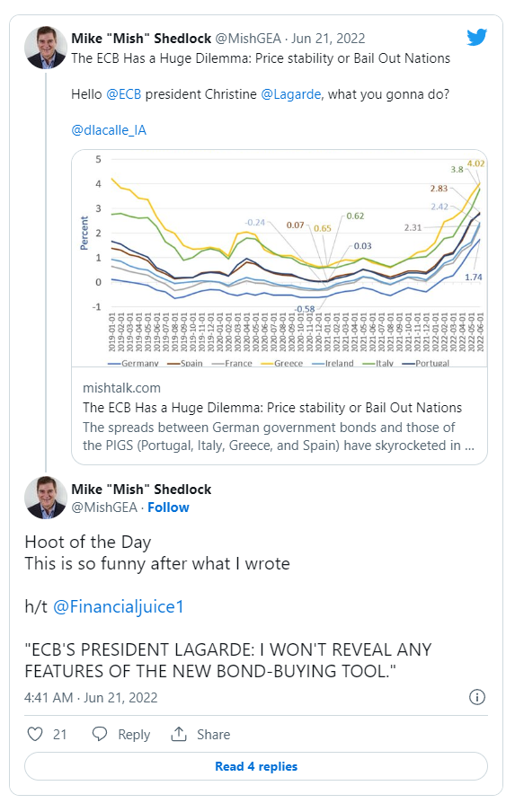Open the bond yield chart image

(280, 259)
